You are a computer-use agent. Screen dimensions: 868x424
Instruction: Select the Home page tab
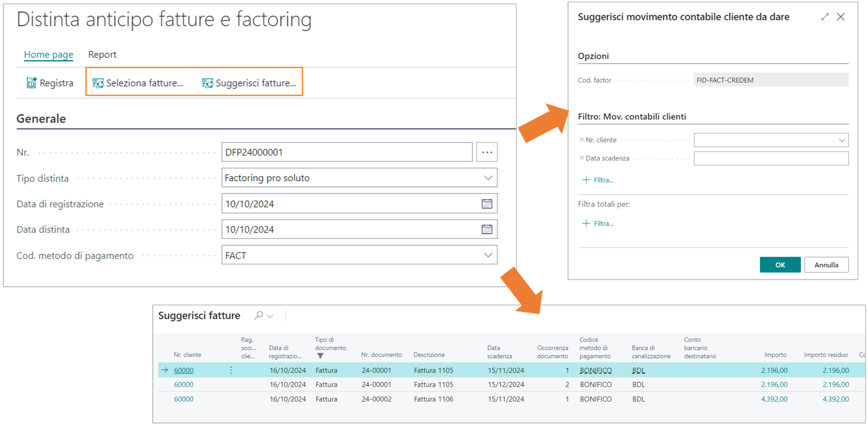coord(48,54)
